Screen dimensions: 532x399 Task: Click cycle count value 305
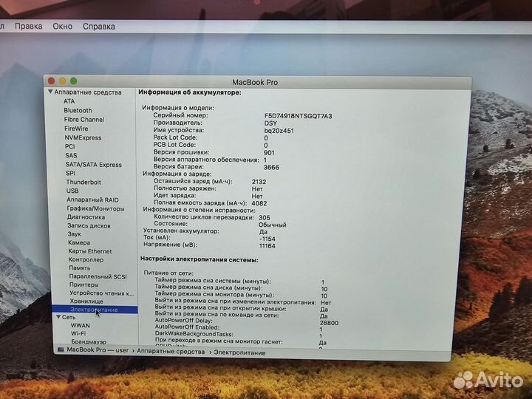click(x=265, y=217)
